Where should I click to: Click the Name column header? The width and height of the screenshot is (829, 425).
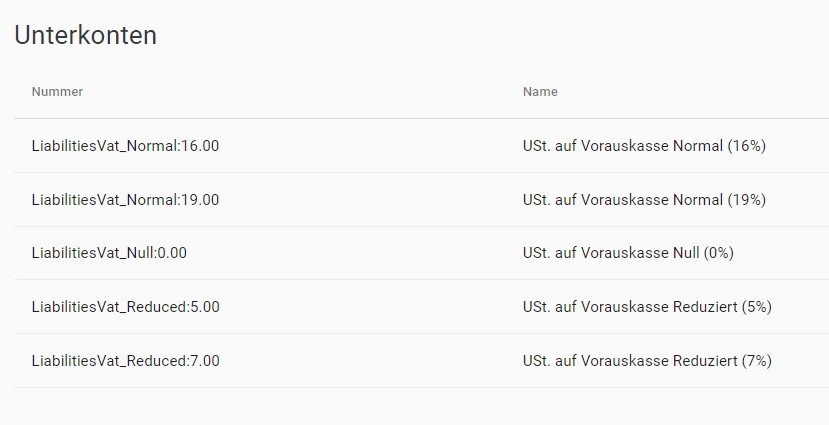(540, 91)
